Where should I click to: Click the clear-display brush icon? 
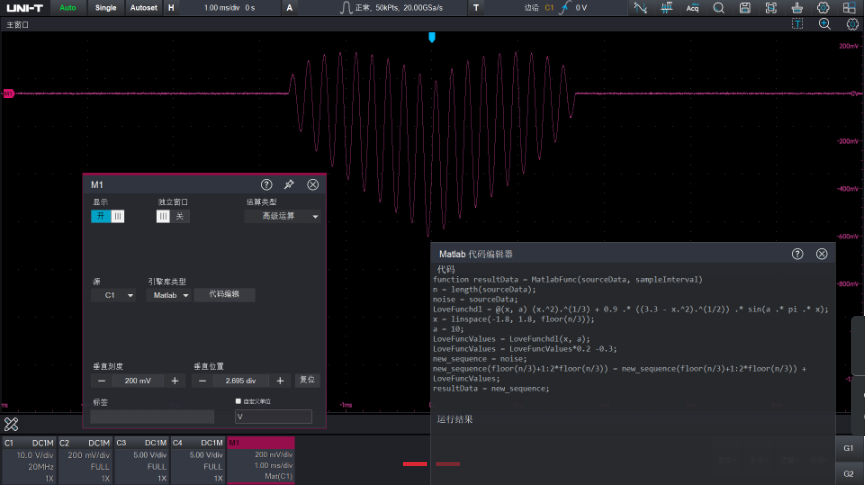[x=797, y=8]
